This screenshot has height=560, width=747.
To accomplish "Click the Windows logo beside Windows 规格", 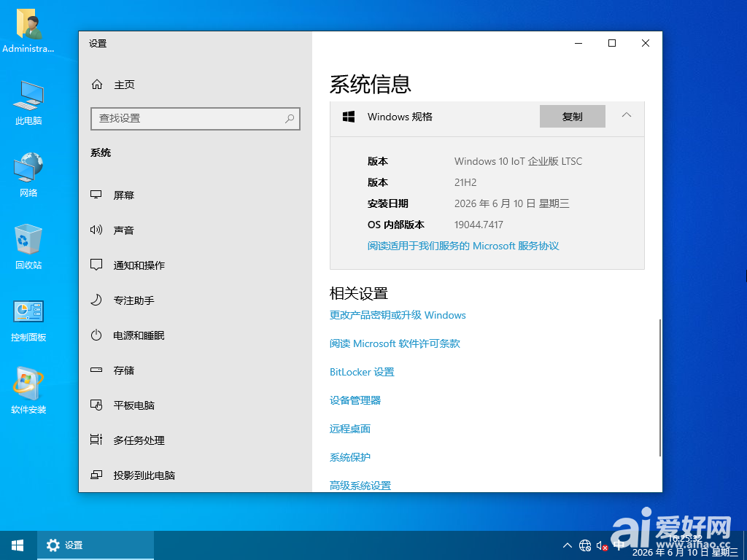I will pyautogui.click(x=349, y=117).
